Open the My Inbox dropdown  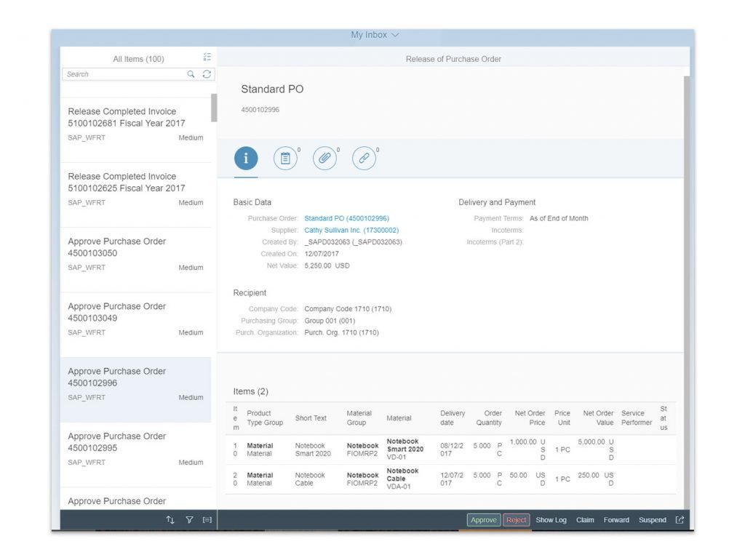[375, 34]
